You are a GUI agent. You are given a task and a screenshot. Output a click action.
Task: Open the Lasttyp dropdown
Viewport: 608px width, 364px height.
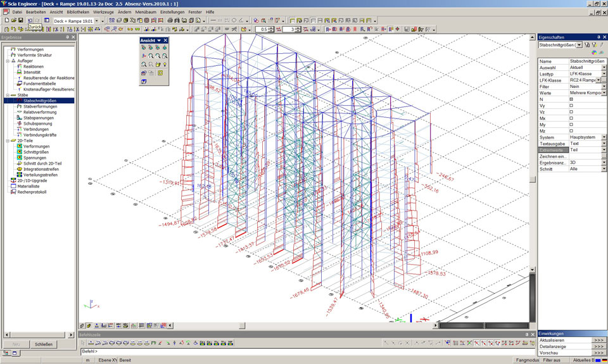[604, 74]
